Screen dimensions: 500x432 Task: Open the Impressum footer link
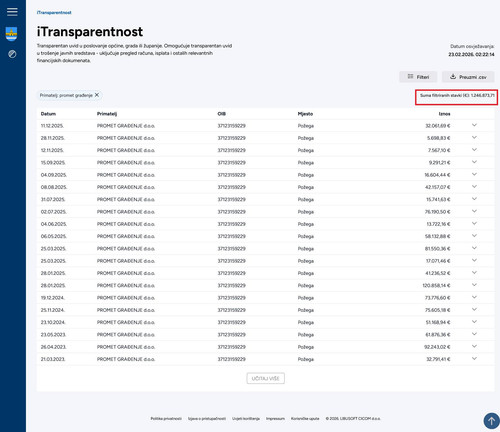275,418
